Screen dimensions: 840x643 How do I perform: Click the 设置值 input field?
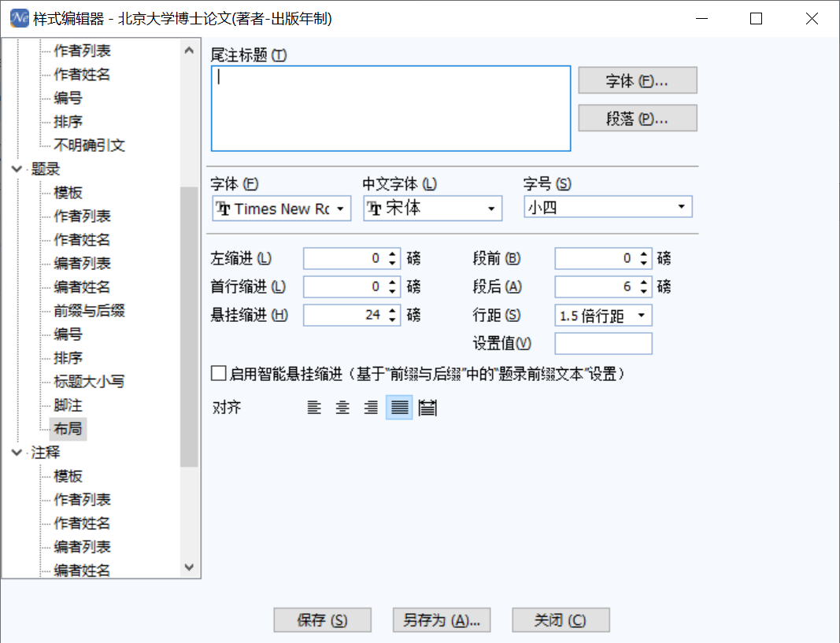click(603, 344)
